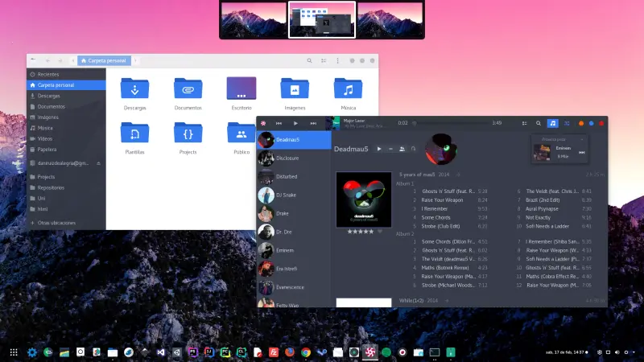Open the volume control in system tray

(617, 352)
